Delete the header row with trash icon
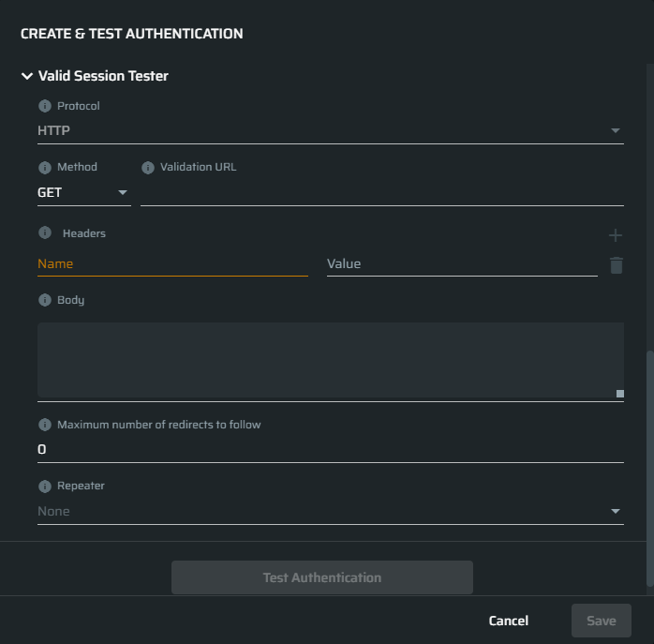654x644 pixels. pyautogui.click(x=616, y=265)
